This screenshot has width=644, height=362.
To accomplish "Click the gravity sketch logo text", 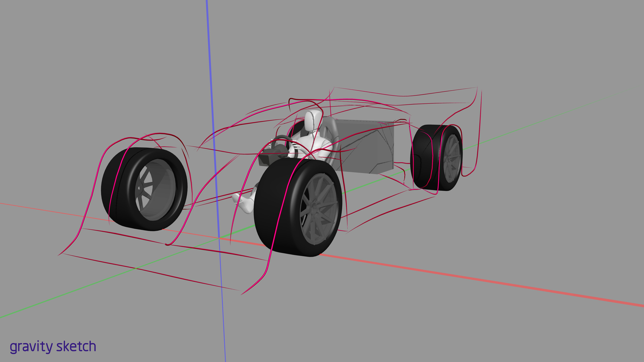I will pos(53,347).
